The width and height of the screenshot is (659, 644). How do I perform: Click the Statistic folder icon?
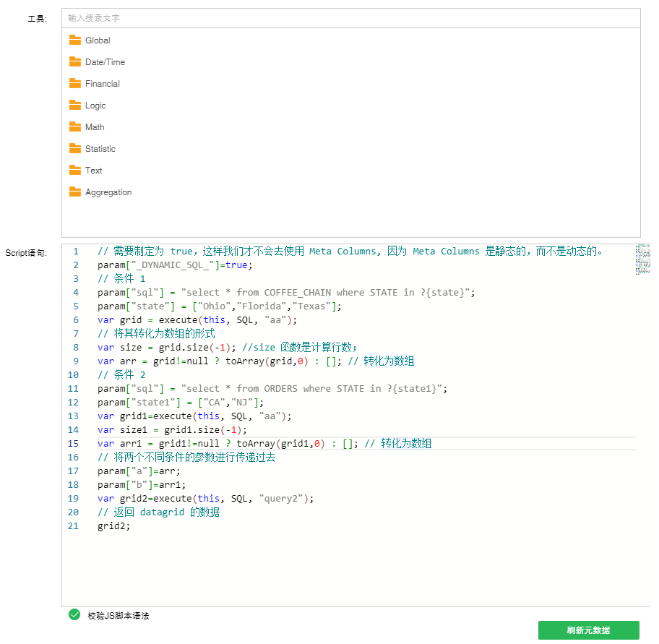[75, 148]
